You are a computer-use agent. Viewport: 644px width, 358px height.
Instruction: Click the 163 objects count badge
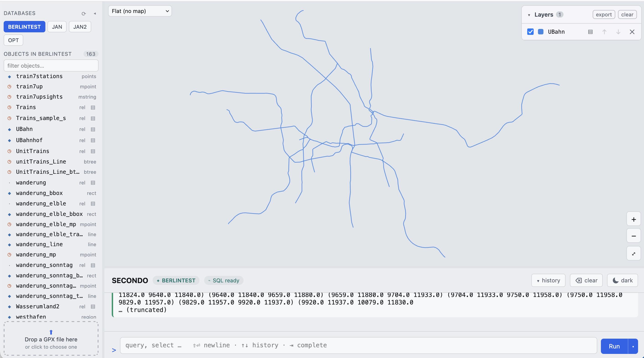(91, 54)
